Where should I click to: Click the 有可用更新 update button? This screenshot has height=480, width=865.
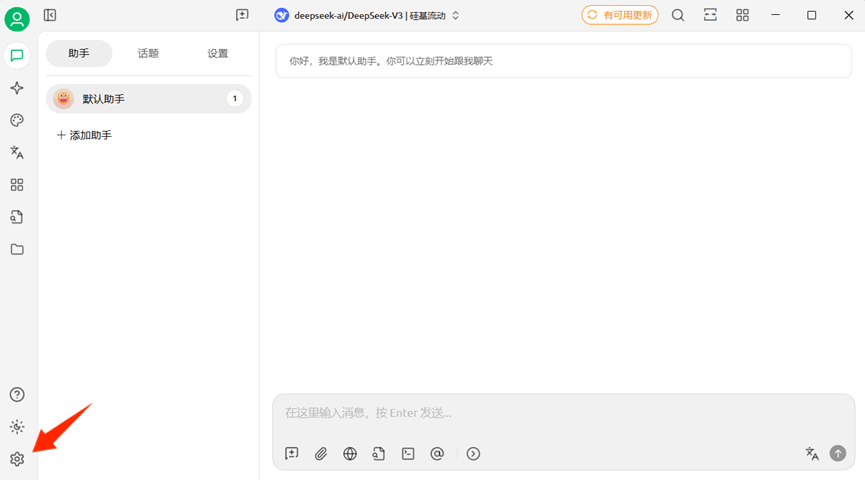pos(620,15)
